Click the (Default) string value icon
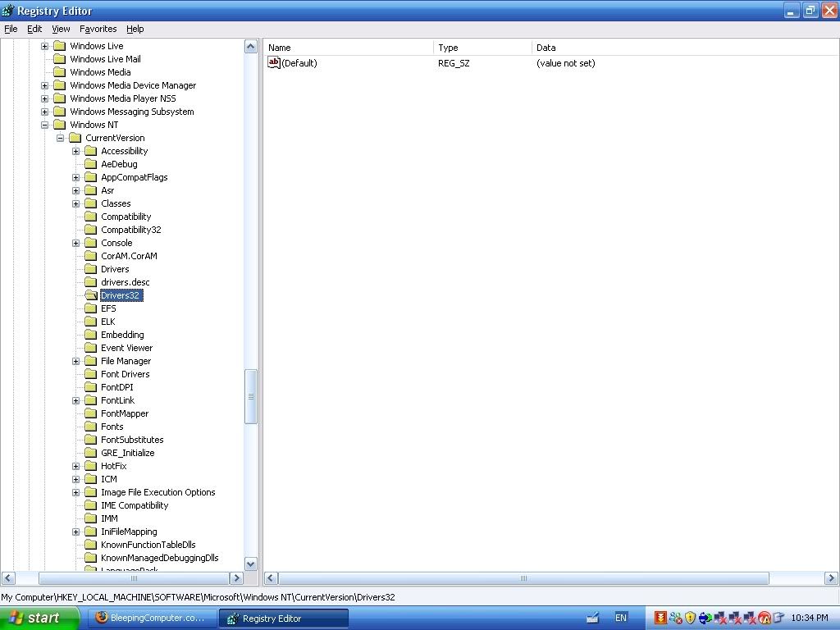This screenshot has width=840, height=630. point(274,62)
